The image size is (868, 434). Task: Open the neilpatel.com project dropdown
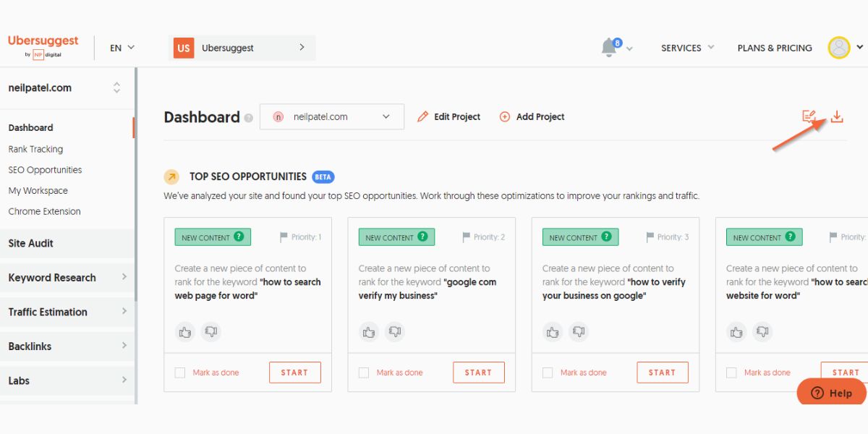coord(332,116)
